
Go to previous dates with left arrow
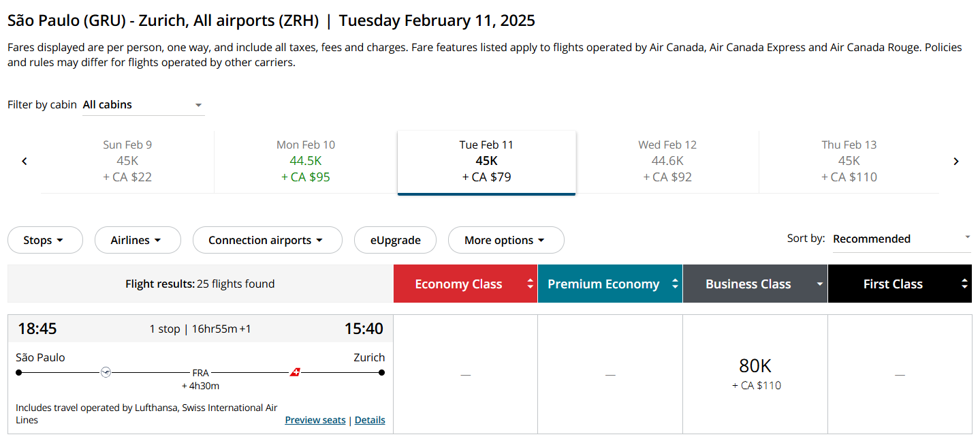(25, 162)
